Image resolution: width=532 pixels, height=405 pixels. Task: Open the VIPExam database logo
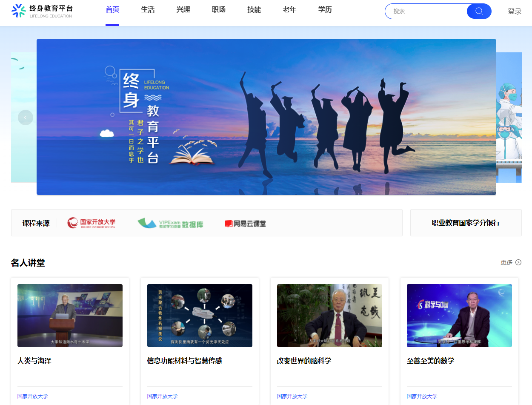tap(170, 223)
